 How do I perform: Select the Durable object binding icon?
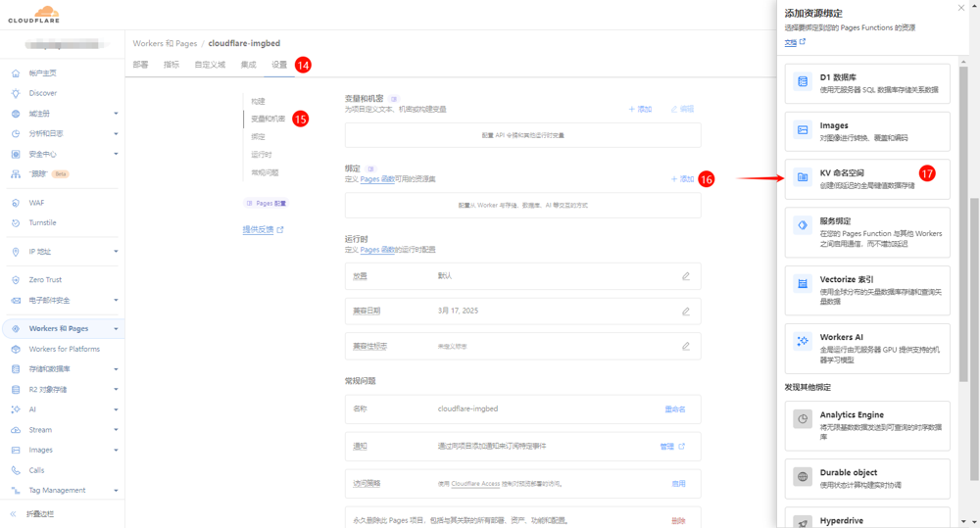pos(803,476)
